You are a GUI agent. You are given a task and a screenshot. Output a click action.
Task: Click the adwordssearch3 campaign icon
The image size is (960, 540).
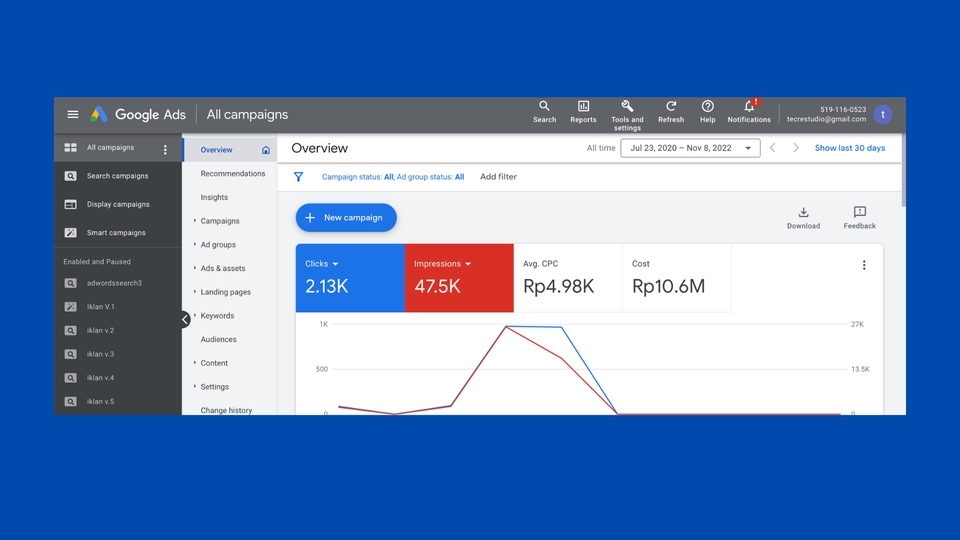click(70, 283)
